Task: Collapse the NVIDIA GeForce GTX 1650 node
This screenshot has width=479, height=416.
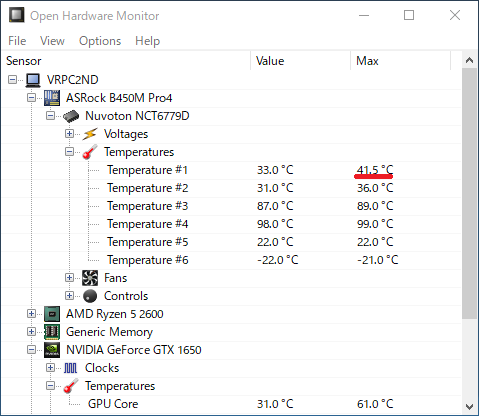Action: (x=31, y=350)
